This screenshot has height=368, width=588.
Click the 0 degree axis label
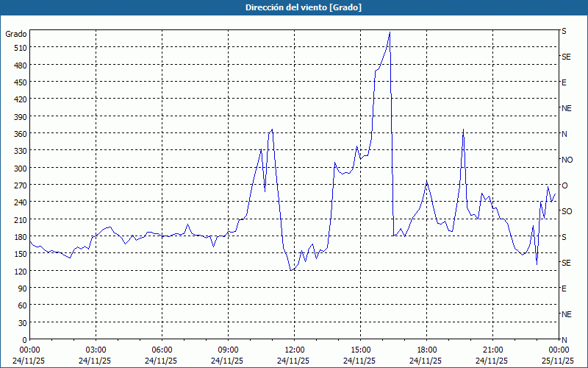pos(25,340)
